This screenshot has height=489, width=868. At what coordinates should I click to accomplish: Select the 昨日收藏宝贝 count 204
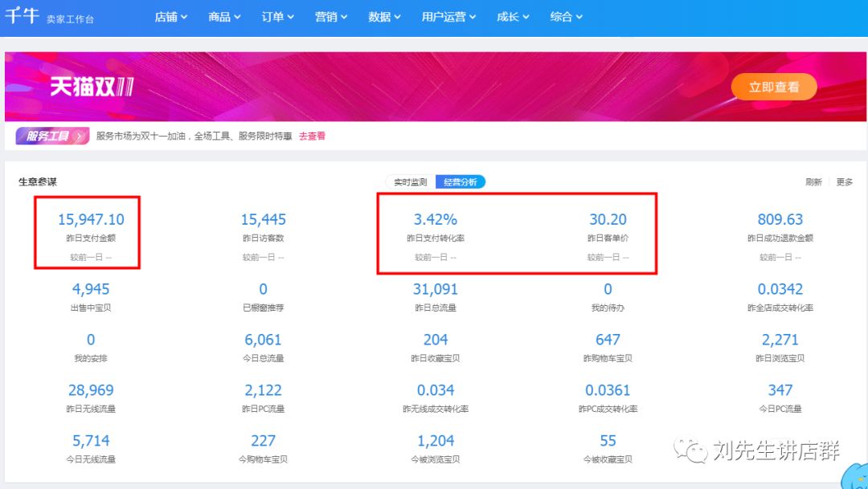[436, 340]
